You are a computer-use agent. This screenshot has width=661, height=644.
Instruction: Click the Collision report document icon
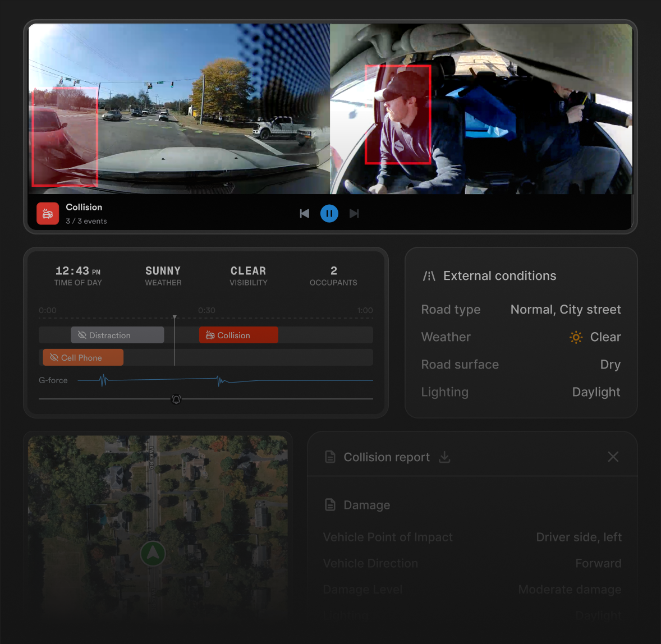[x=330, y=457]
